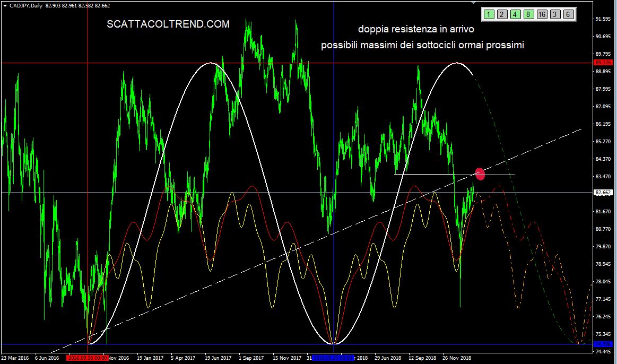This screenshot has height=364, width=617.
Task: Click the blue date marker on time axis
Action: click(333, 358)
